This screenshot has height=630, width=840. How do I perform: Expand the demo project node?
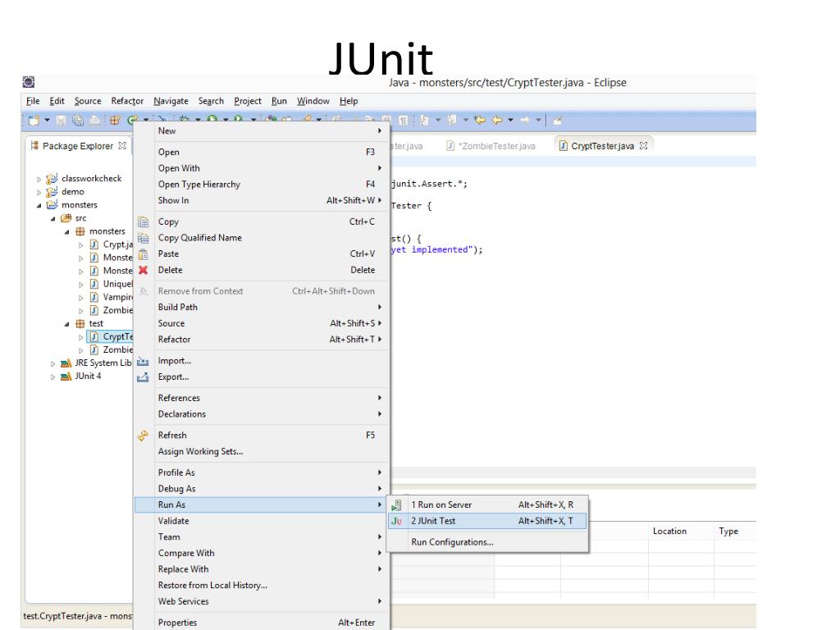[39, 192]
